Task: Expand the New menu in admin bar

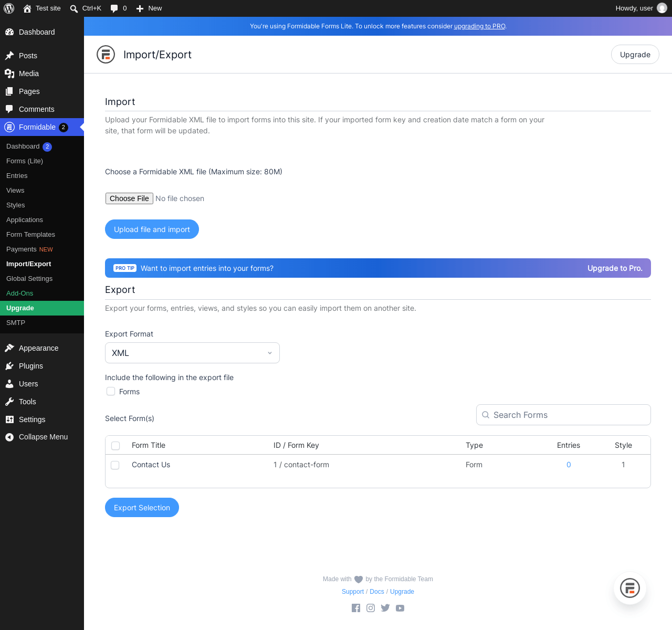Action: tap(149, 8)
